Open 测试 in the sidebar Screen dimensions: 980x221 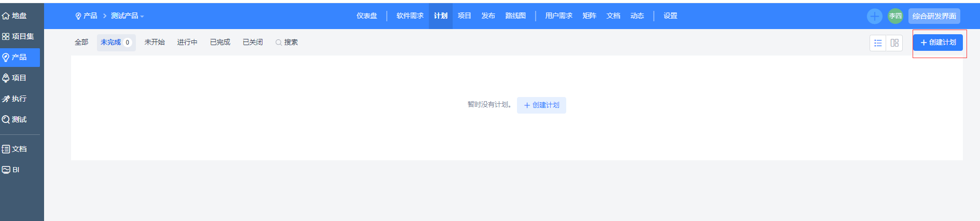click(15, 119)
